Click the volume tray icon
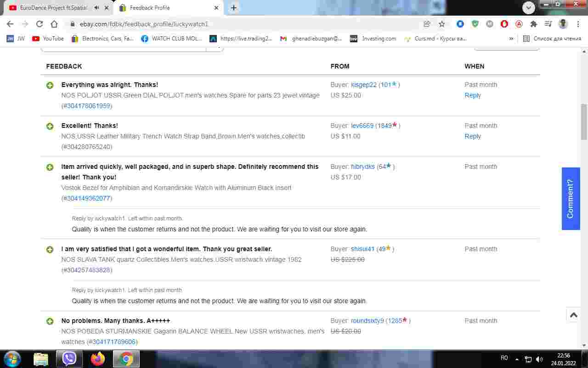588x368 pixels. (539, 359)
